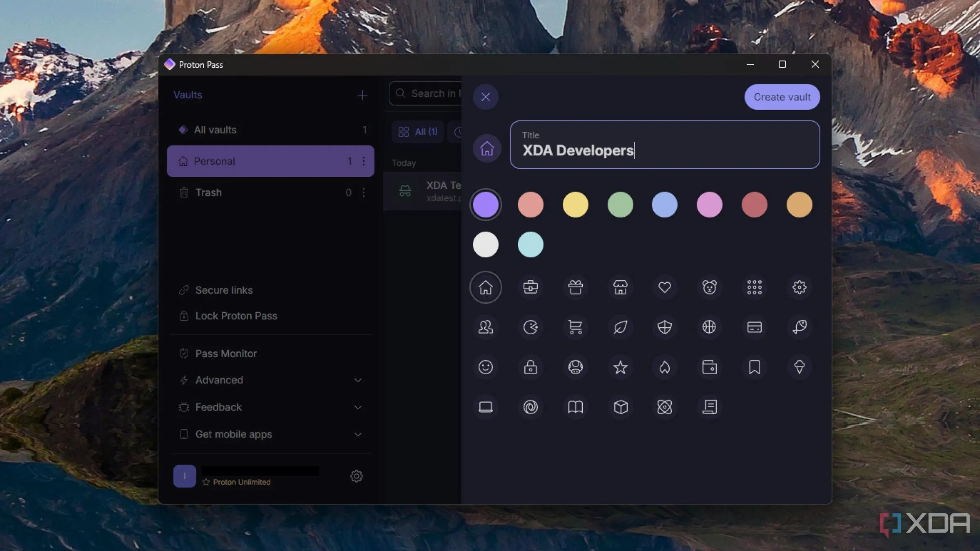Pick the padlock vault icon

click(x=530, y=367)
